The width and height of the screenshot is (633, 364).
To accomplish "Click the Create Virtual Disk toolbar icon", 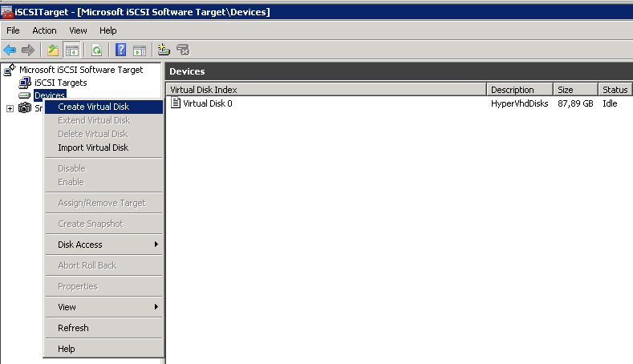I will pos(164,50).
